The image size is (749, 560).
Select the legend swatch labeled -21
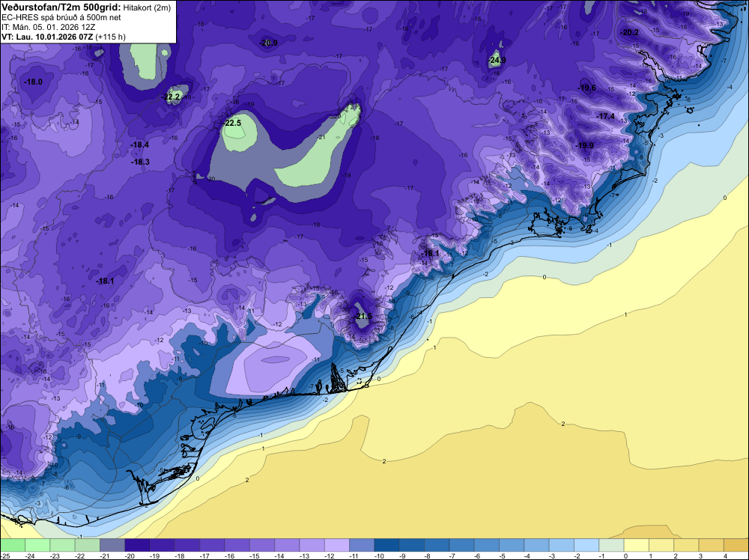click(x=112, y=545)
